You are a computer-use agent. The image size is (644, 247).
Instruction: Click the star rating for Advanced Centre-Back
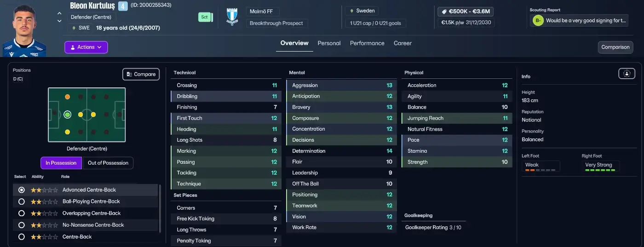(x=45, y=190)
